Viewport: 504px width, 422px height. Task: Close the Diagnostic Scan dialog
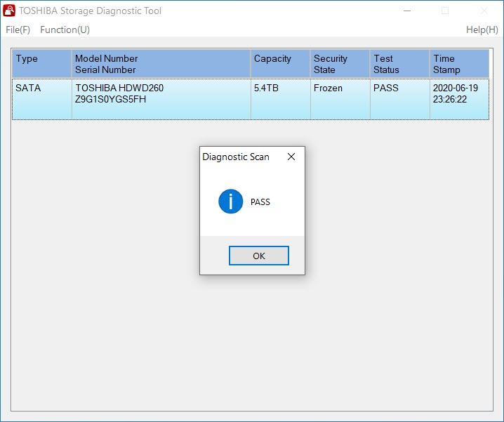[x=291, y=157]
